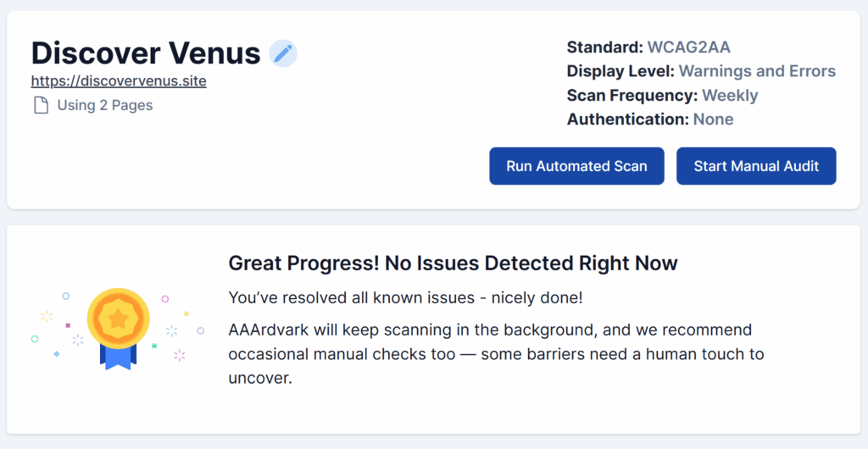Click the Authentication label
Viewport: 868px width, 449px height.
(627, 119)
